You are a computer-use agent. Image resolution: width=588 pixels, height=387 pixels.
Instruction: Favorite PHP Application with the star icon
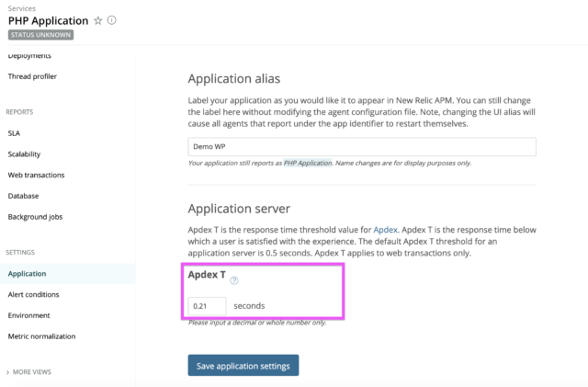98,20
